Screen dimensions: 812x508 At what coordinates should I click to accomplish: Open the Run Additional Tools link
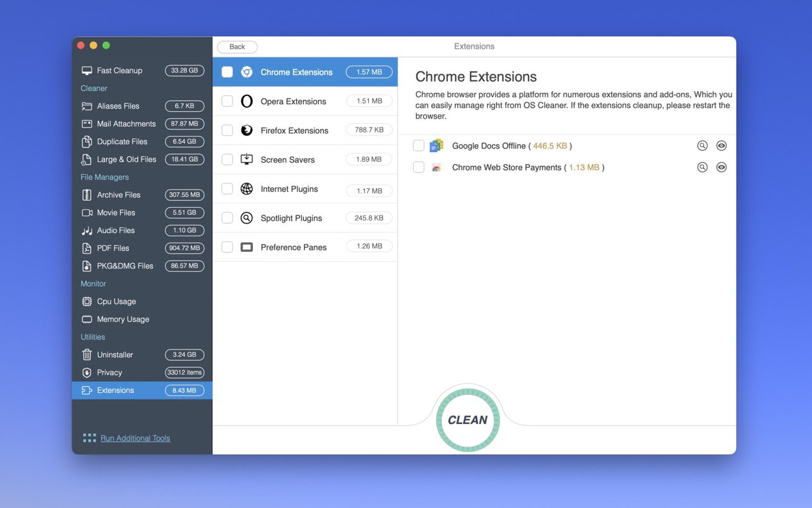pyautogui.click(x=135, y=438)
